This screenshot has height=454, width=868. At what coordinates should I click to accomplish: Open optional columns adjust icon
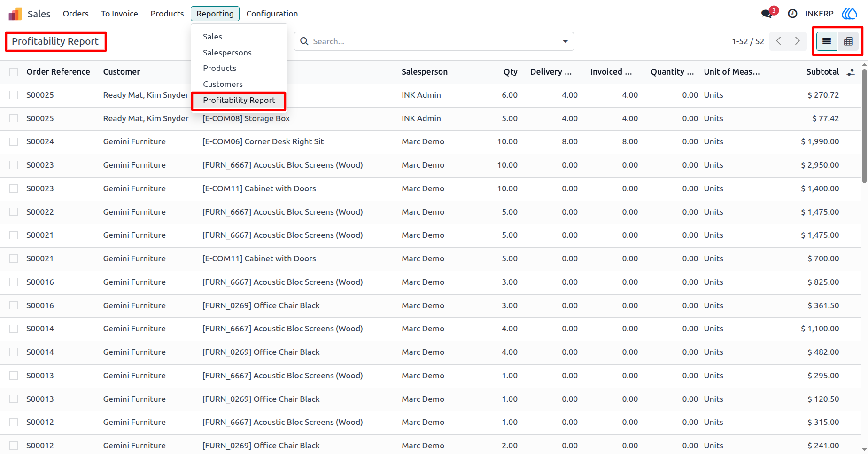(x=851, y=72)
